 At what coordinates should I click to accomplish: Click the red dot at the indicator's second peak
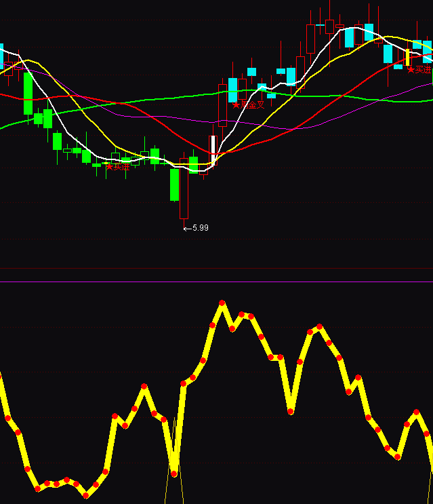319,328
